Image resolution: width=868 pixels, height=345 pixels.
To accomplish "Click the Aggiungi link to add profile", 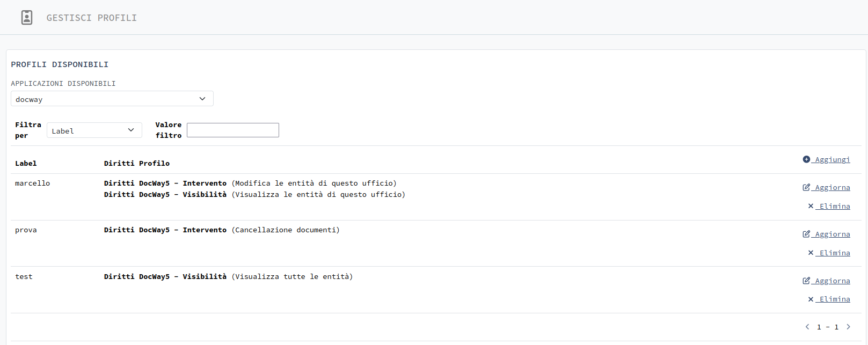I will [x=832, y=159].
